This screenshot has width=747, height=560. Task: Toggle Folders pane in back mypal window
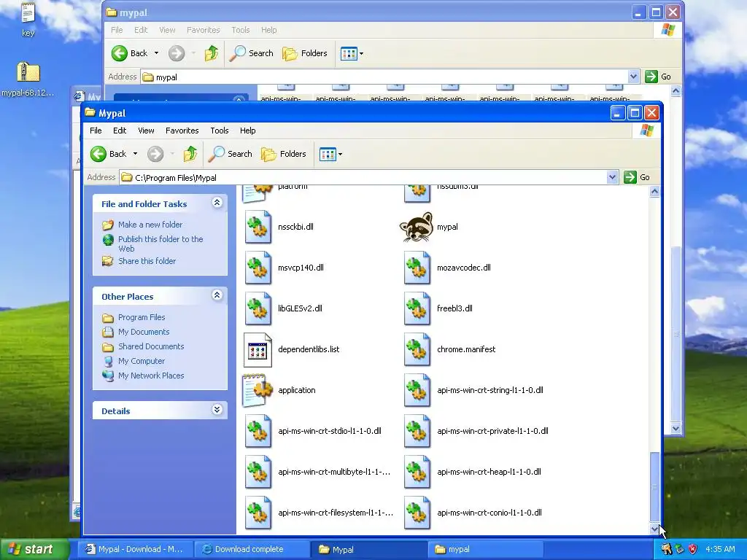click(x=305, y=53)
